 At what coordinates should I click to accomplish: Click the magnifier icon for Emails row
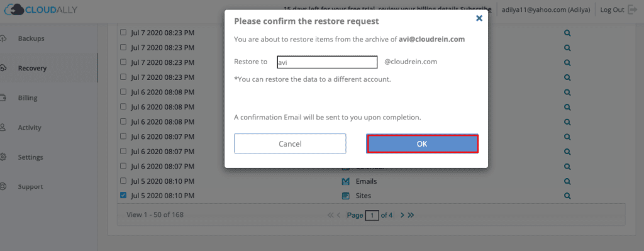tap(567, 181)
